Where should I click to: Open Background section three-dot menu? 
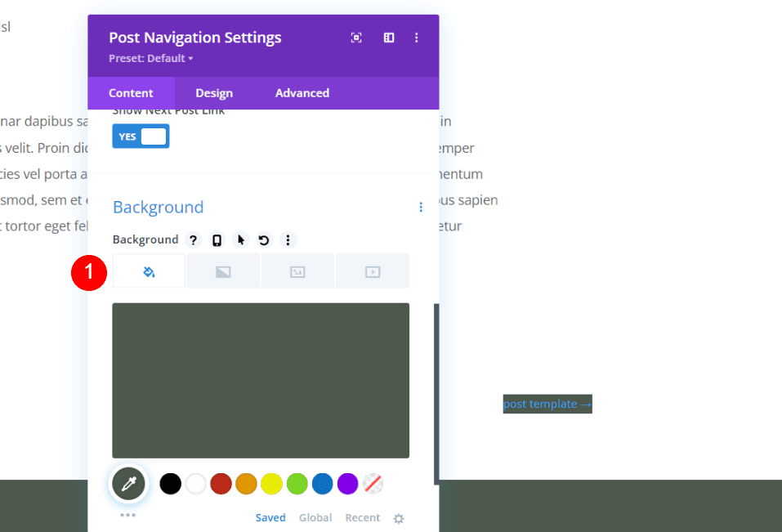point(421,208)
